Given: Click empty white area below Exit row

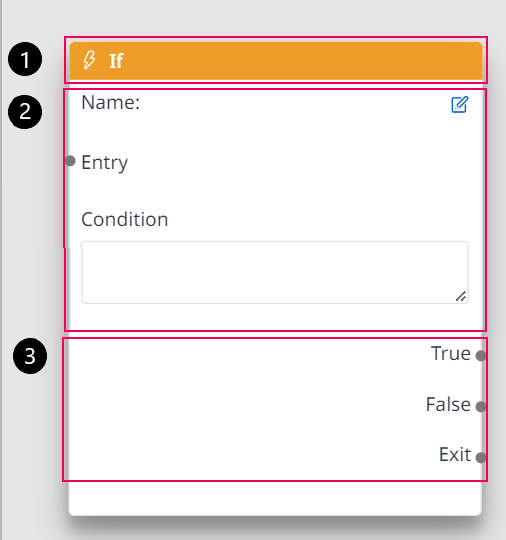Looking at the screenshot, I should coord(275,498).
